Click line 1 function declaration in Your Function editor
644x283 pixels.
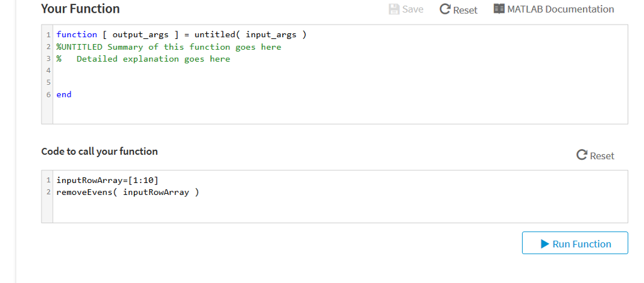182,35
